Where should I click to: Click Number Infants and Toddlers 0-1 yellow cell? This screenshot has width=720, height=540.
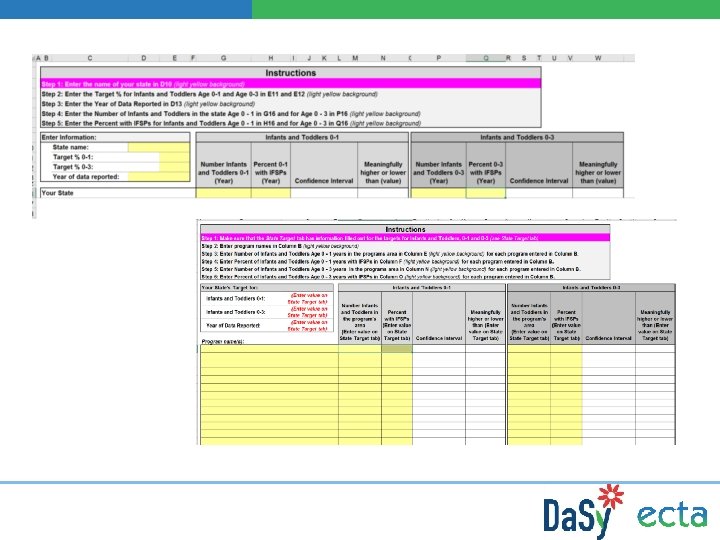point(224,193)
